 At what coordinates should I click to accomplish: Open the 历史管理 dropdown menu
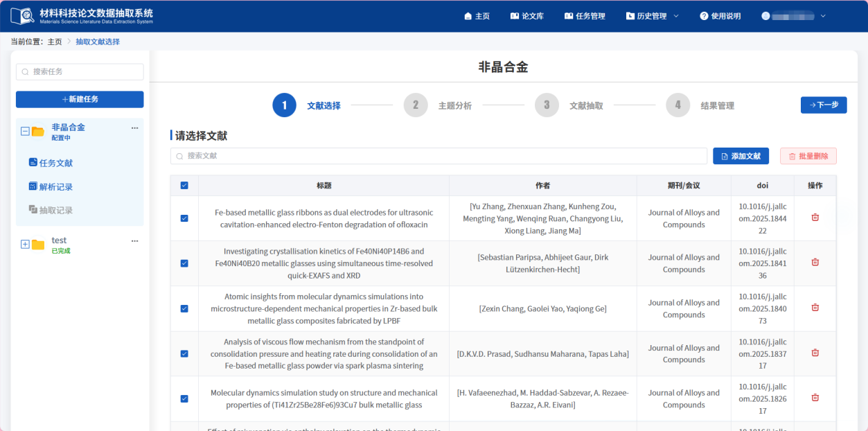point(648,15)
